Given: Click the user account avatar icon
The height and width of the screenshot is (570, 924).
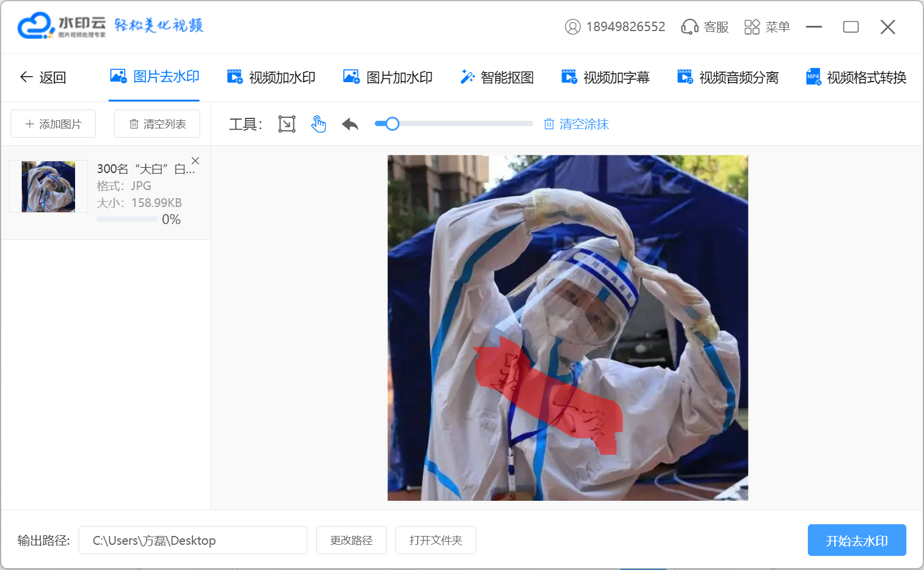Looking at the screenshot, I should [573, 27].
